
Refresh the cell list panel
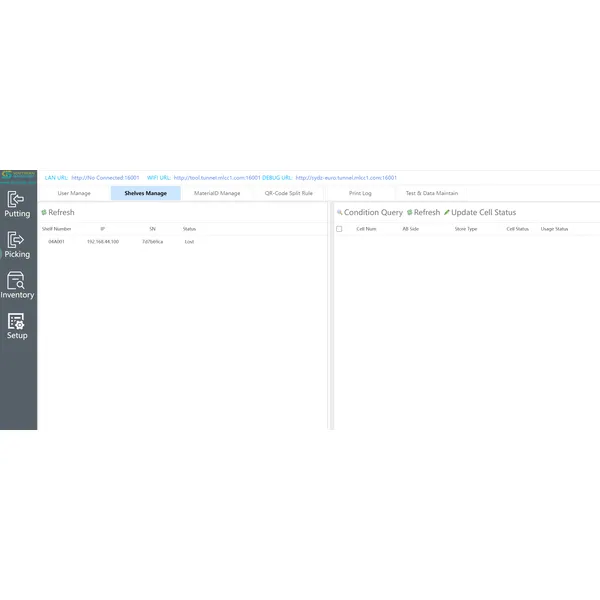click(x=423, y=213)
